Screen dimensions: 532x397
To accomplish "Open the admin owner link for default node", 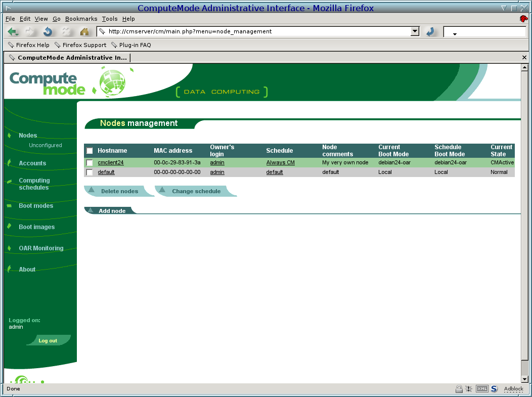I will 217,172.
